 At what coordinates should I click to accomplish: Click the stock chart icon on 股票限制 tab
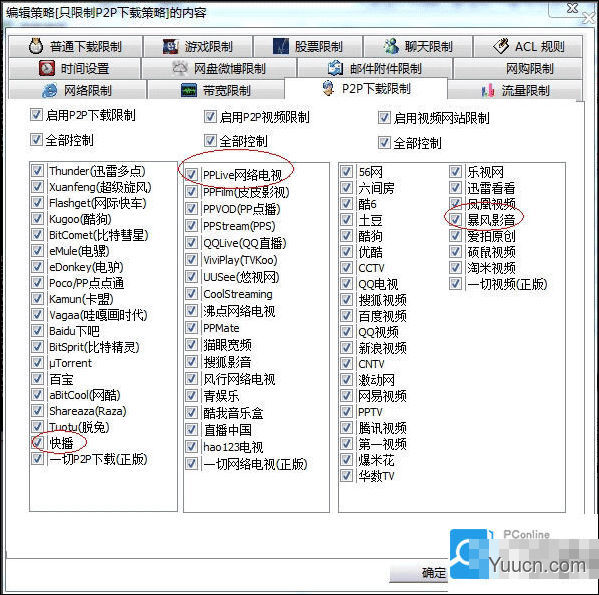(x=280, y=46)
